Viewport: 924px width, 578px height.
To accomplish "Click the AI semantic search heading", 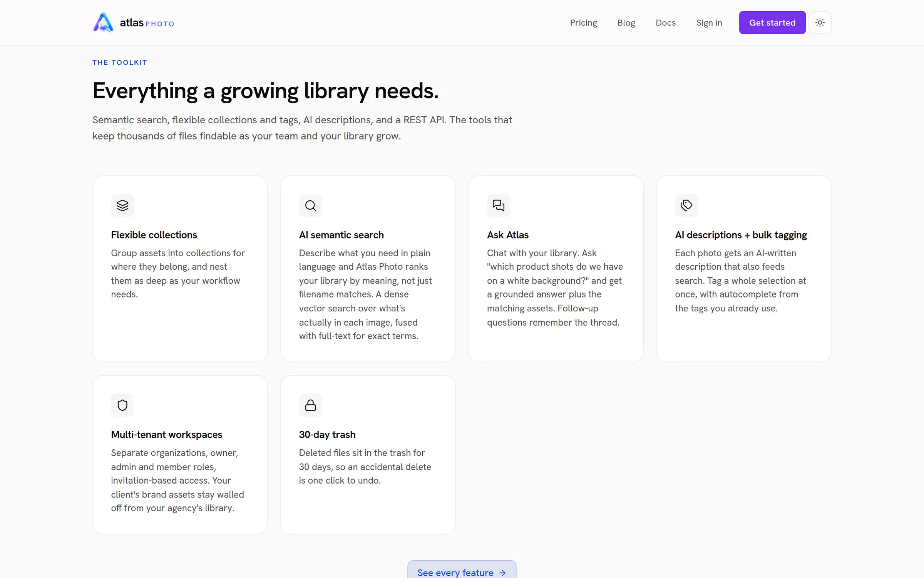I will (x=341, y=235).
